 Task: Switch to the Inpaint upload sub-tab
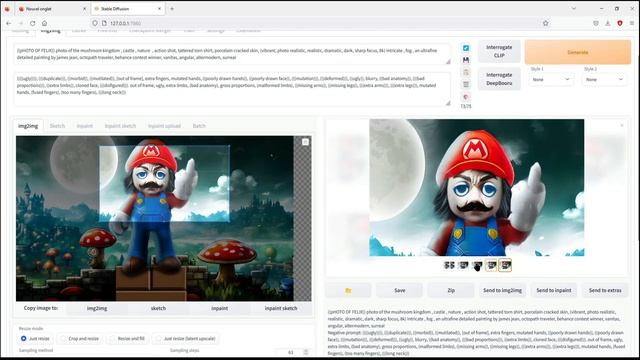(x=164, y=126)
